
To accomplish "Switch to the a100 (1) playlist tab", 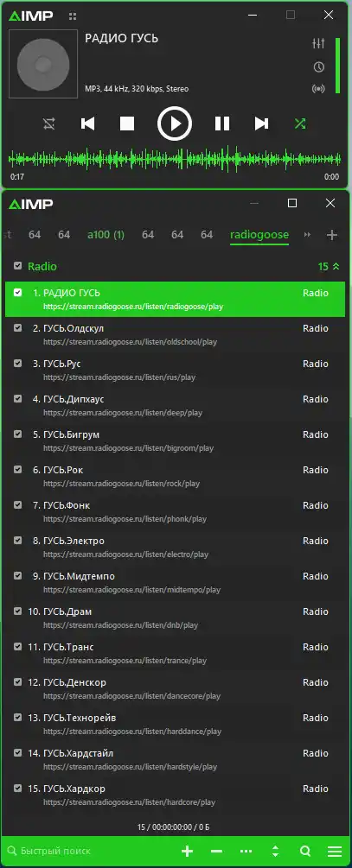I will [106, 235].
